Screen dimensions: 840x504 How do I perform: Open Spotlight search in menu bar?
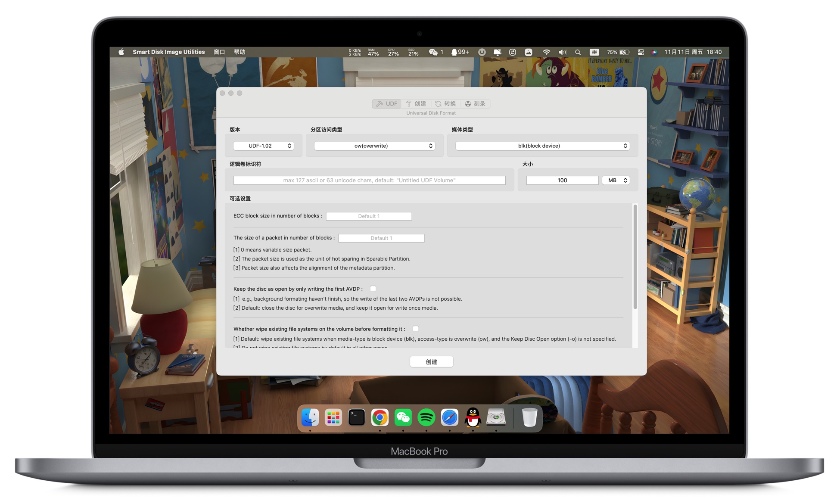578,52
